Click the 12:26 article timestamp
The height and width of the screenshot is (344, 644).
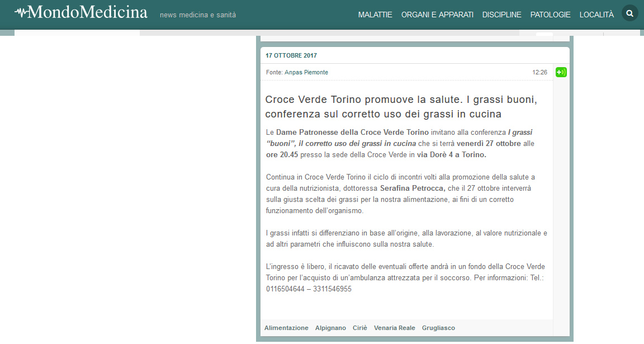pos(539,73)
